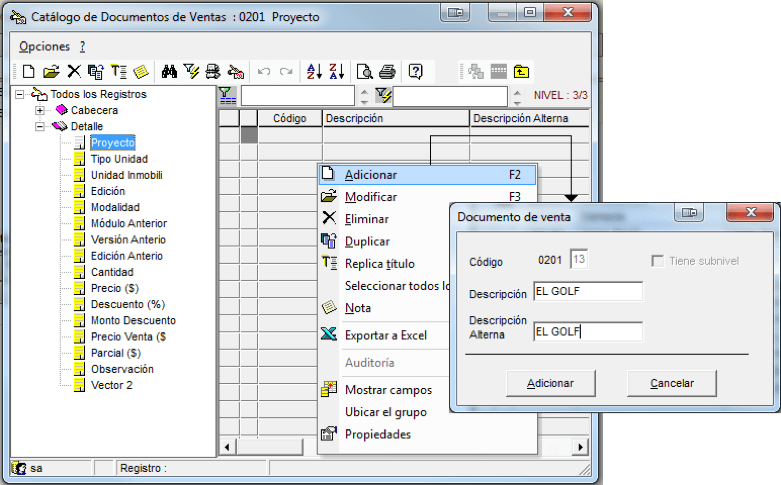Open print preview magnifier icon
Image resolution: width=781 pixels, height=485 pixels.
coord(365,72)
